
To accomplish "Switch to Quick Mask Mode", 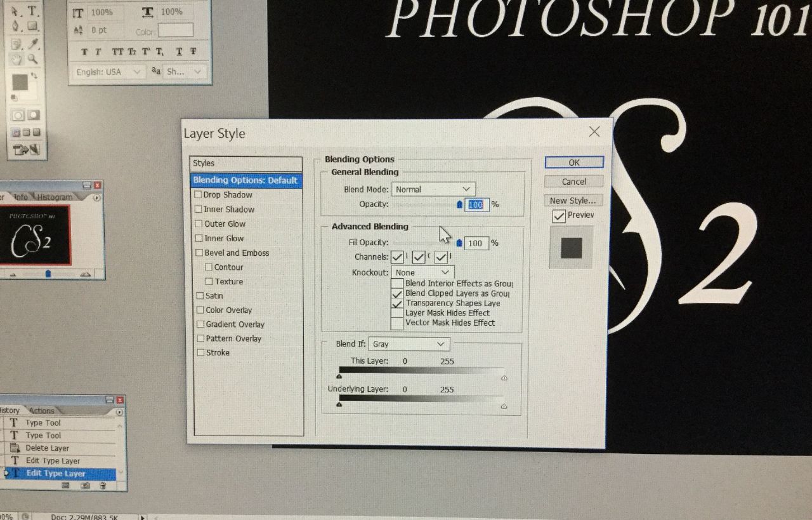I will (x=34, y=116).
